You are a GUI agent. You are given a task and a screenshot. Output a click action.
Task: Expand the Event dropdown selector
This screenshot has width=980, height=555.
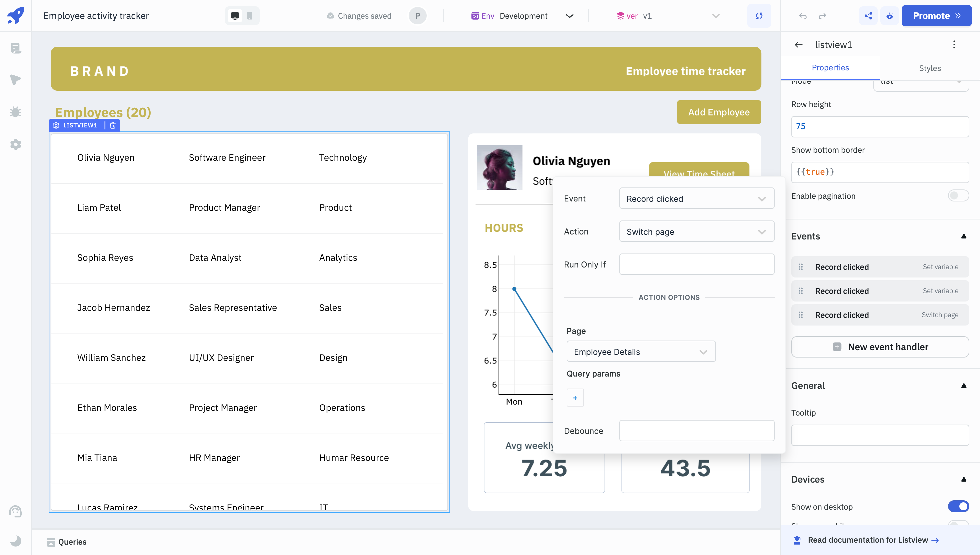[696, 198]
